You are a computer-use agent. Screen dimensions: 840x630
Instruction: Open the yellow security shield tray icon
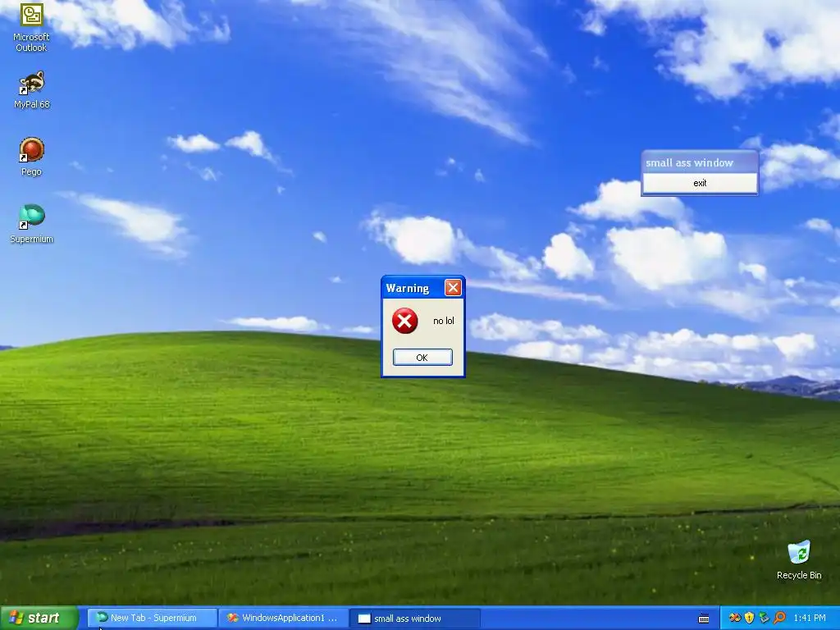750,619
